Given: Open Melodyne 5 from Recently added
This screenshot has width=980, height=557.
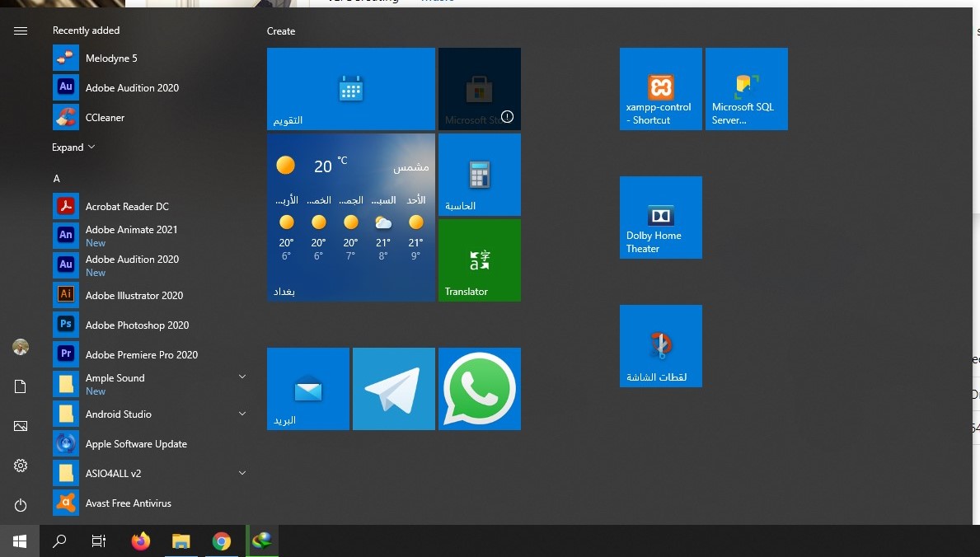Looking at the screenshot, I should tap(150, 59).
